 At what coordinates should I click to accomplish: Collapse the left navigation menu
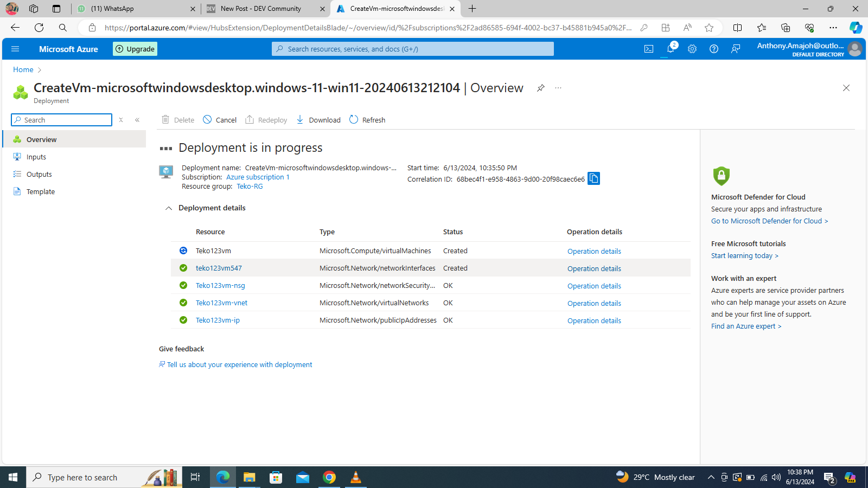(x=137, y=120)
